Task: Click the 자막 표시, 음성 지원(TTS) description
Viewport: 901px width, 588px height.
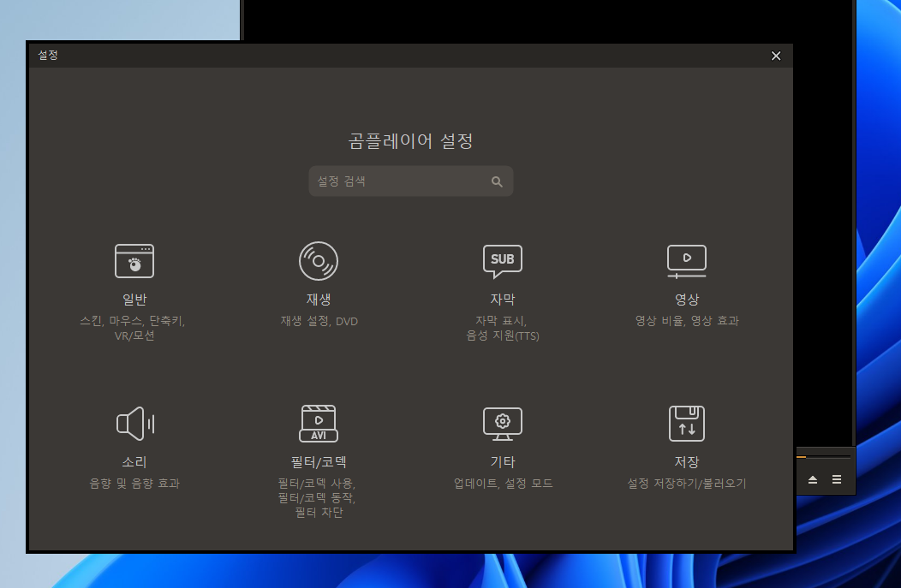Action: (x=502, y=328)
